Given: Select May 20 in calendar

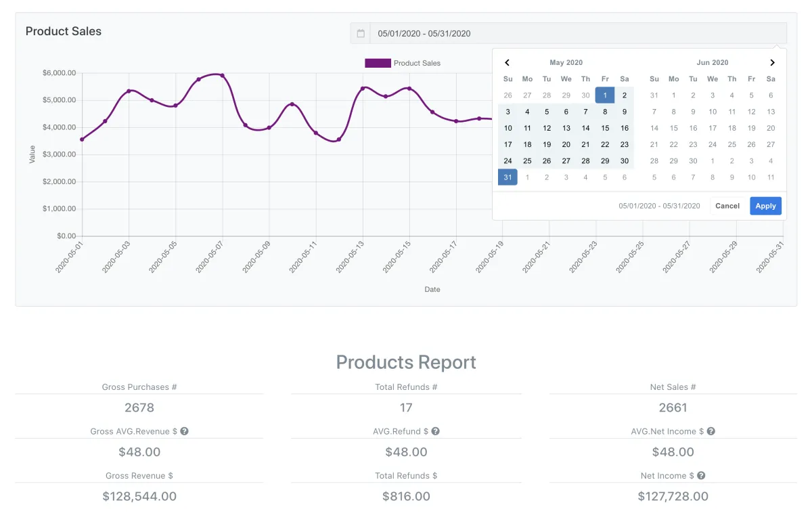Looking at the screenshot, I should 566,144.
